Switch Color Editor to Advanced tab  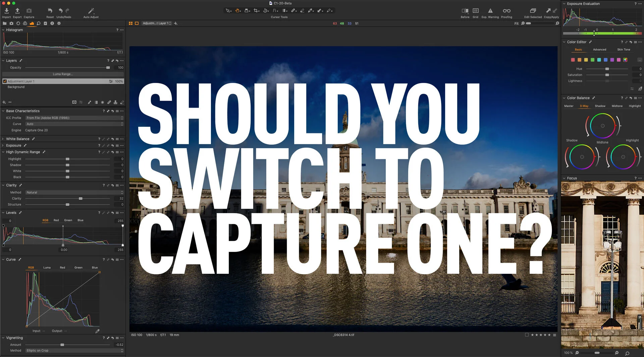point(599,50)
